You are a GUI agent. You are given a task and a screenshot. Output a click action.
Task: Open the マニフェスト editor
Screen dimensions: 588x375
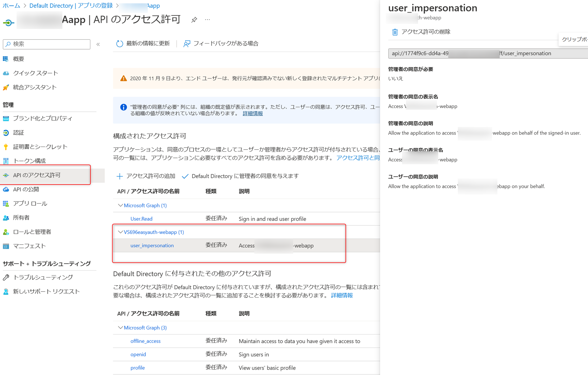tap(30, 246)
